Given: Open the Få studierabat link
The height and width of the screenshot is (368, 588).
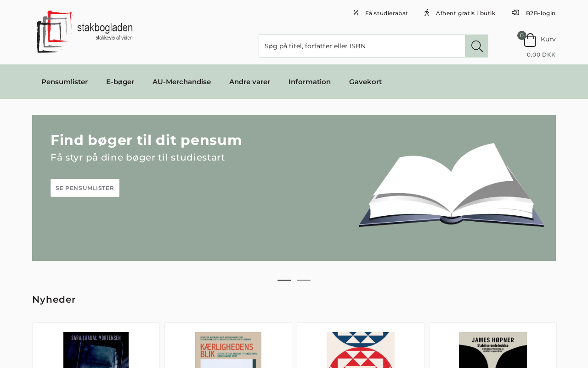Looking at the screenshot, I should point(386,13).
